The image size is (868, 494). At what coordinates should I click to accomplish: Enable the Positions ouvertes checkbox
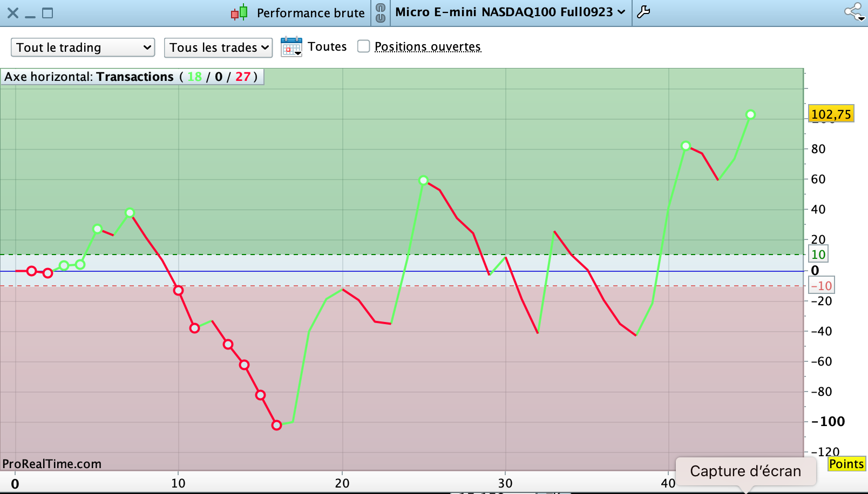click(364, 46)
